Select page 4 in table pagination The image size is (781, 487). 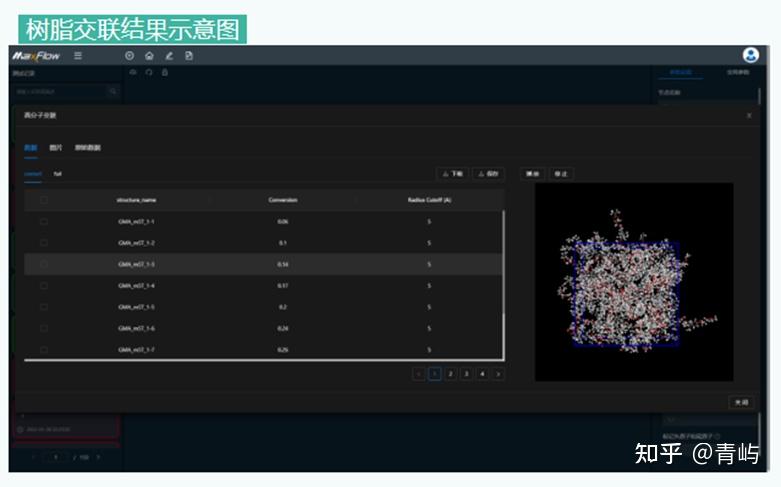(x=482, y=374)
